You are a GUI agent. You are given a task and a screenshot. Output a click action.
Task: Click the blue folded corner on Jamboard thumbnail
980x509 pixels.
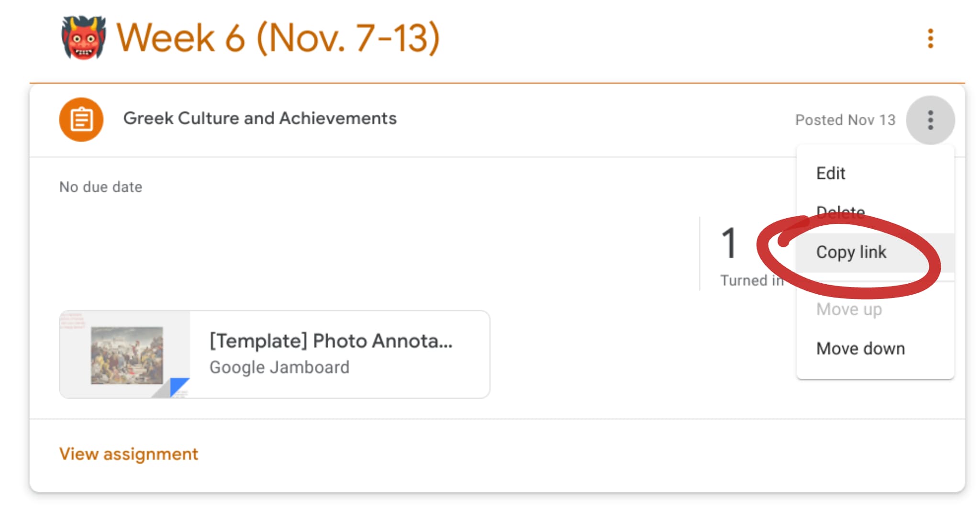pyautogui.click(x=178, y=387)
